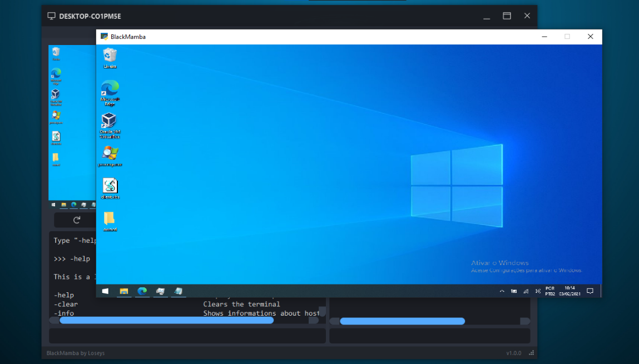Select the large client.vbs script icon
This screenshot has width=639, height=364.
click(110, 188)
